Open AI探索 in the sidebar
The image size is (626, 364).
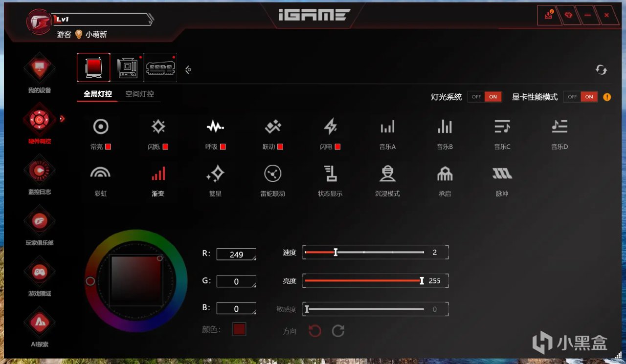coord(40,327)
